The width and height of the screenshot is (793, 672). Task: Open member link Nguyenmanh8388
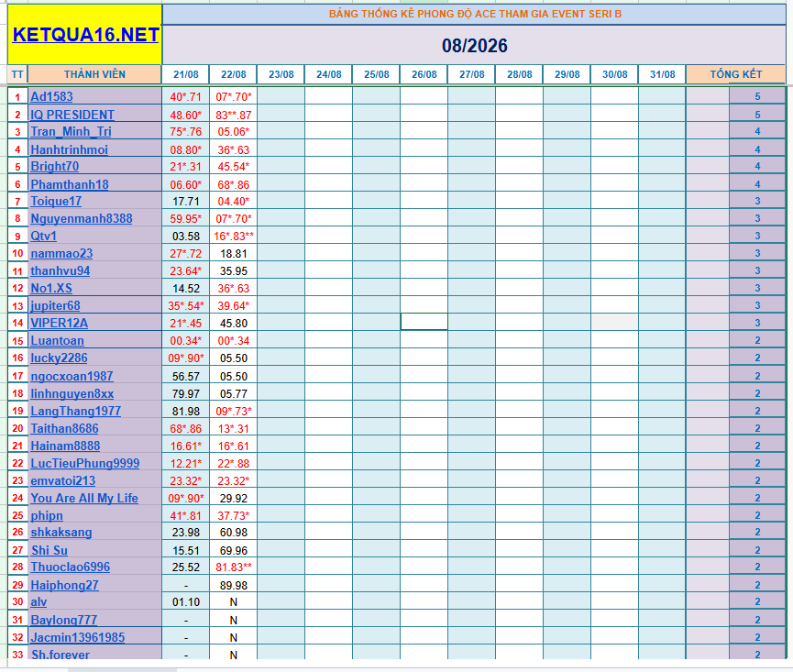[x=82, y=218]
